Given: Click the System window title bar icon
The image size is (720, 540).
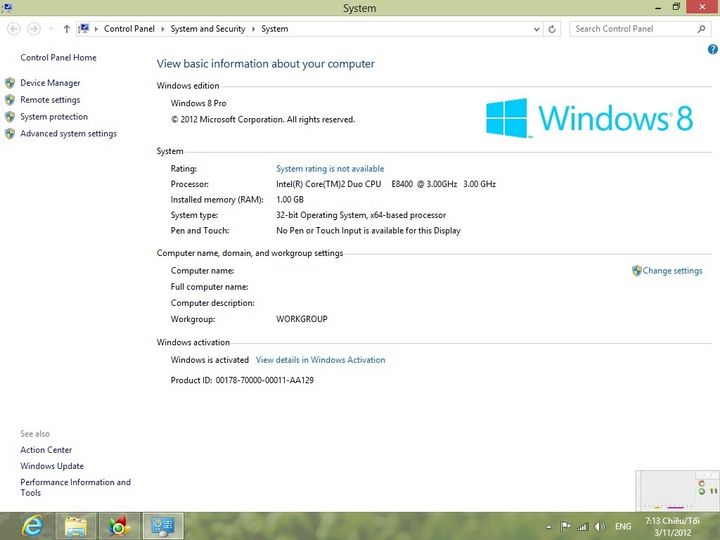Looking at the screenshot, I should pyautogui.click(x=7, y=7).
